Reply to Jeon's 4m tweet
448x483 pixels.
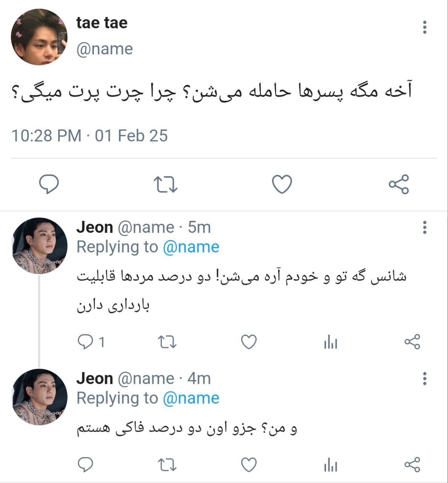[85, 465]
